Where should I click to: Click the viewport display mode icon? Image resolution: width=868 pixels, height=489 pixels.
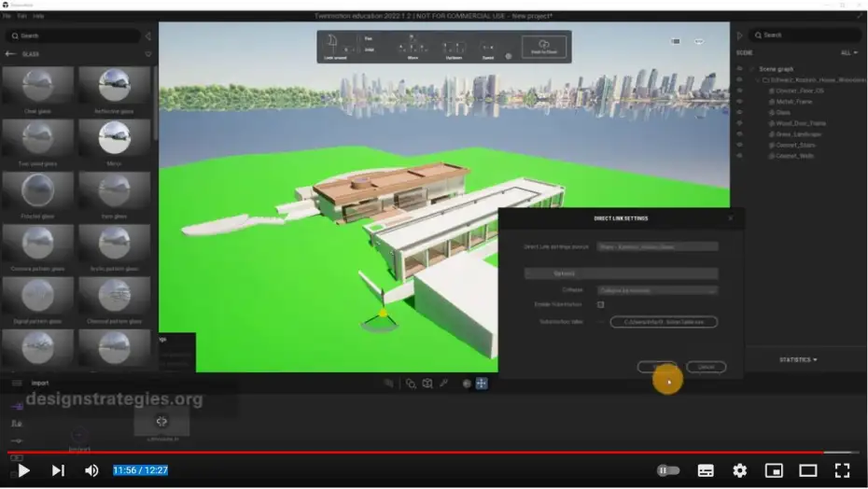pyautogui.click(x=676, y=42)
